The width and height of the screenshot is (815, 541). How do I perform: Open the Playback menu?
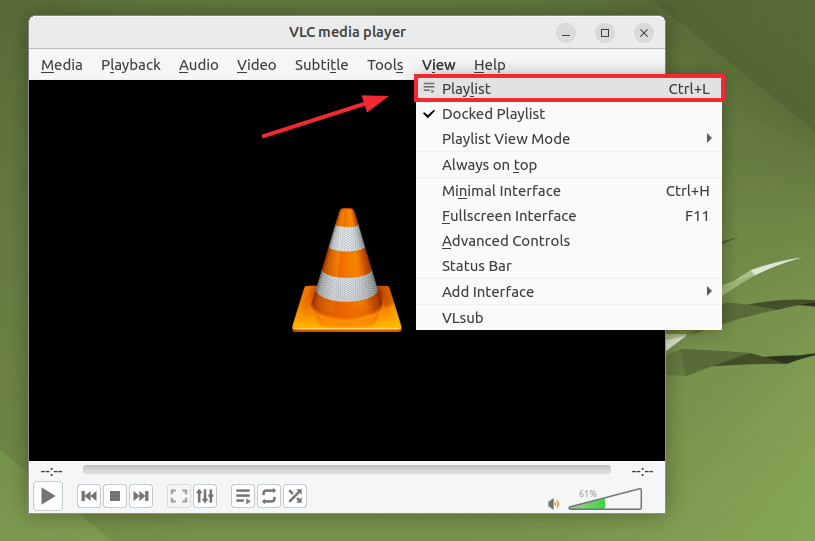130,65
